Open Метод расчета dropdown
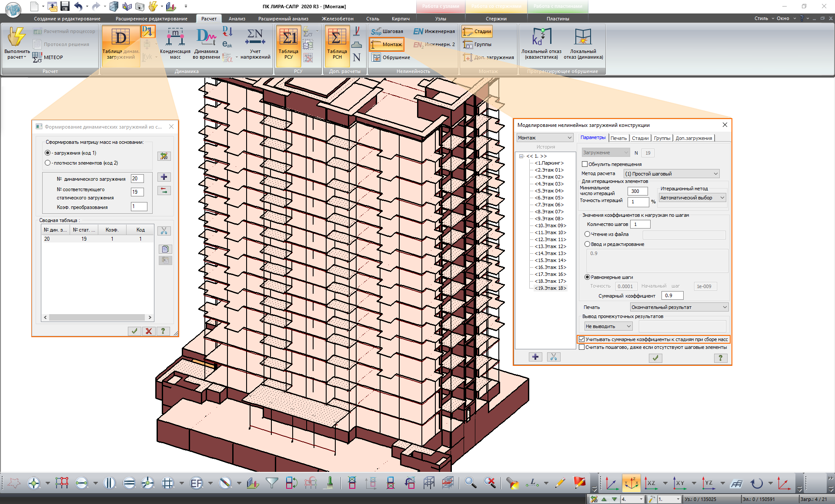The height and width of the screenshot is (504, 835). 672,174
